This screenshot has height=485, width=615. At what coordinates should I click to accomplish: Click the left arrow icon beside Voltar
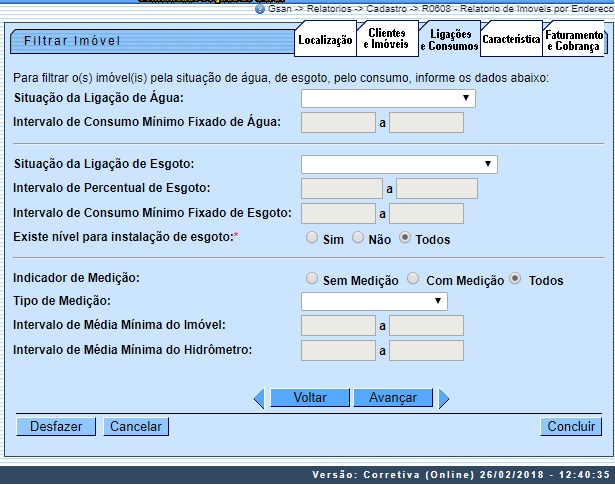tap(259, 398)
